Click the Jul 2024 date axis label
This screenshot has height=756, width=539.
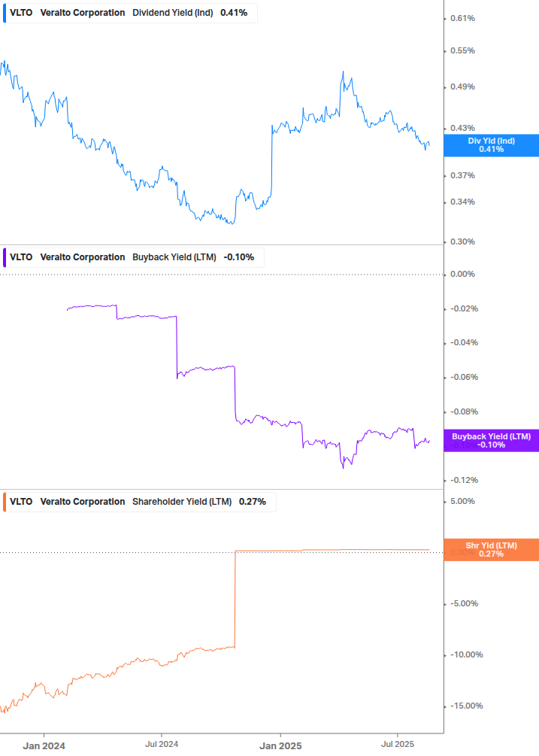click(x=162, y=745)
